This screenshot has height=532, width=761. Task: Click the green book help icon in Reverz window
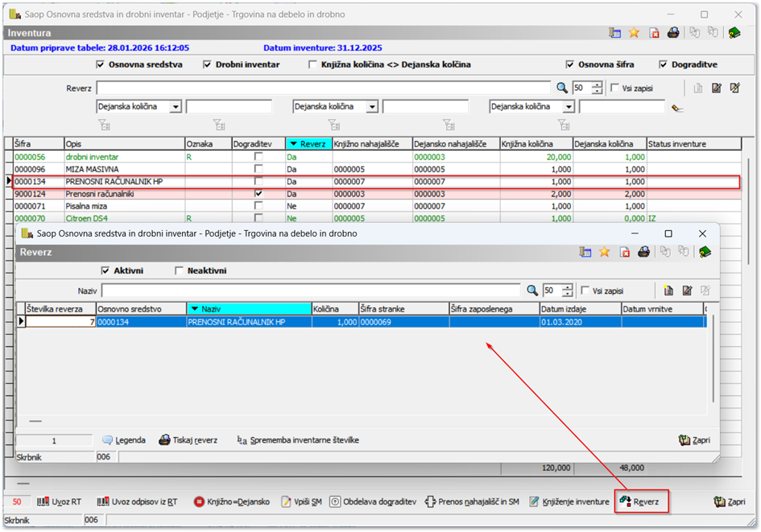[705, 252]
